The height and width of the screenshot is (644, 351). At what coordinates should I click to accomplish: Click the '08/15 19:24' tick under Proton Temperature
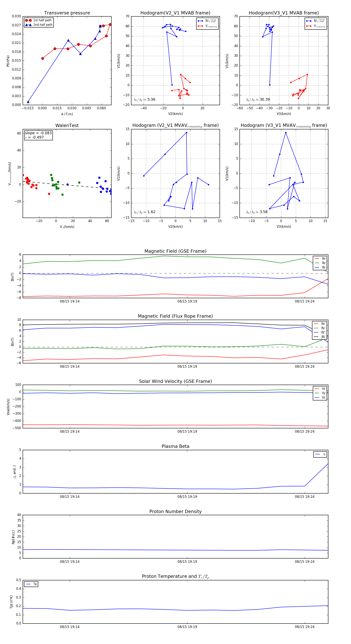(305, 627)
